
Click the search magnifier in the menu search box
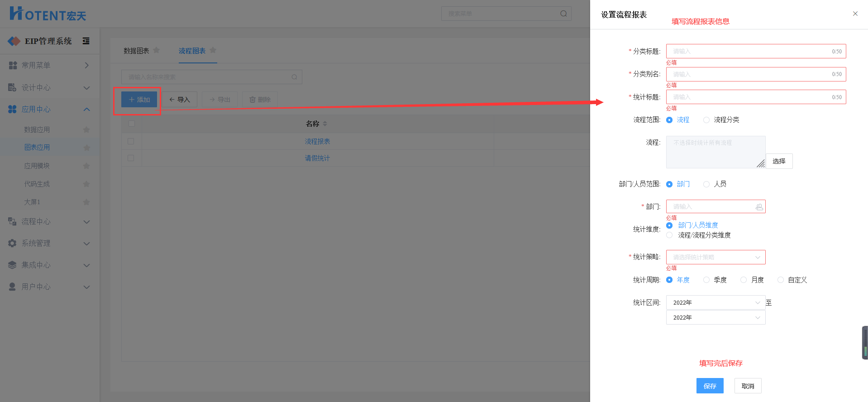tap(563, 14)
